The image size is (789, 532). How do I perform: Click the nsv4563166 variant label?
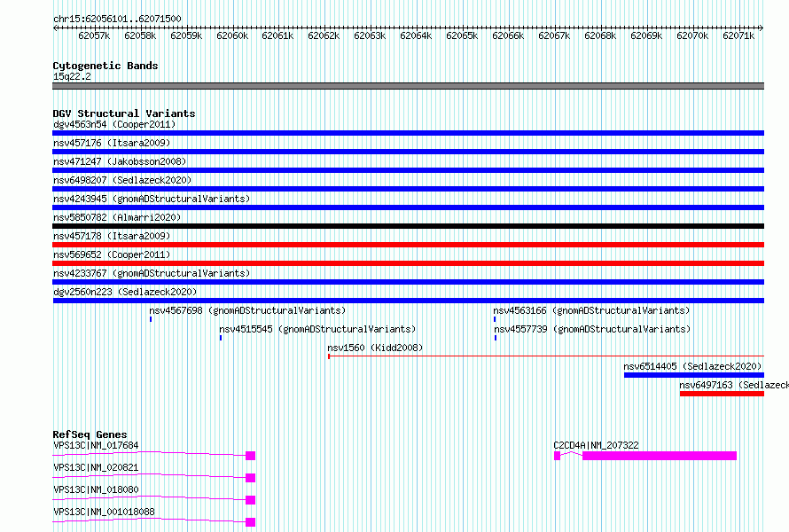[x=591, y=310]
